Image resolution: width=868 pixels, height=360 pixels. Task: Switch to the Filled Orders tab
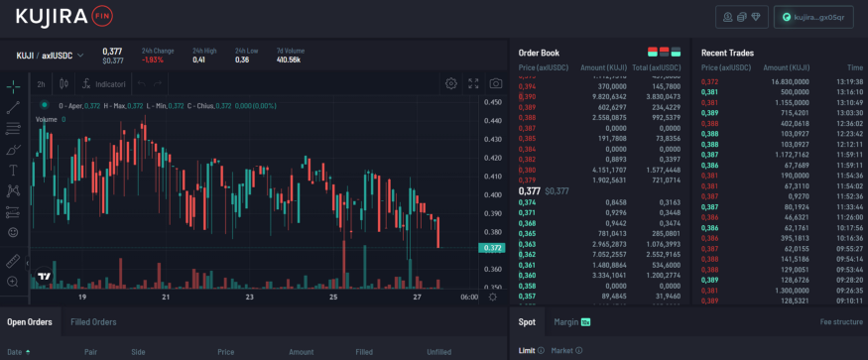point(93,321)
